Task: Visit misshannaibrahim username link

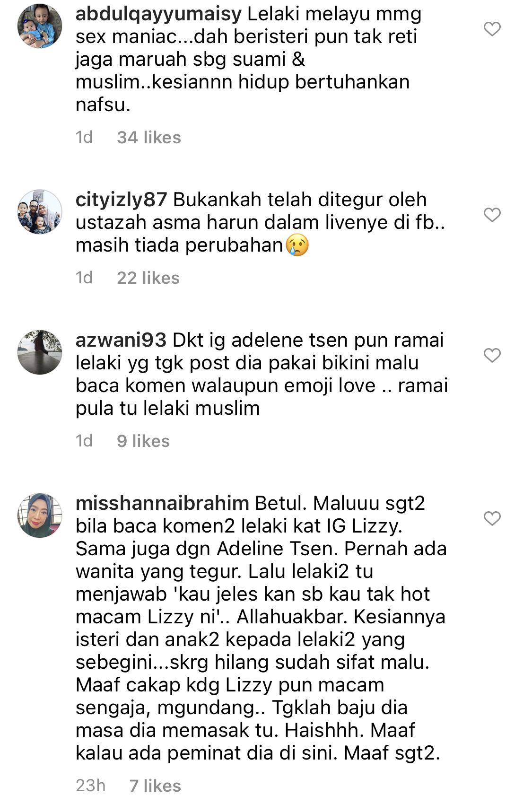Action: tap(162, 503)
